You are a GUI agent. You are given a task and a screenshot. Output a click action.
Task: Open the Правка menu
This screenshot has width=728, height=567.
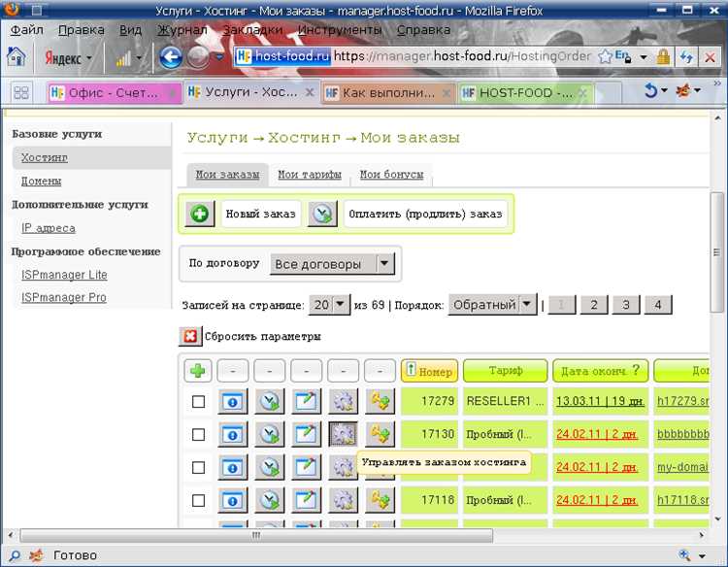pyautogui.click(x=82, y=30)
